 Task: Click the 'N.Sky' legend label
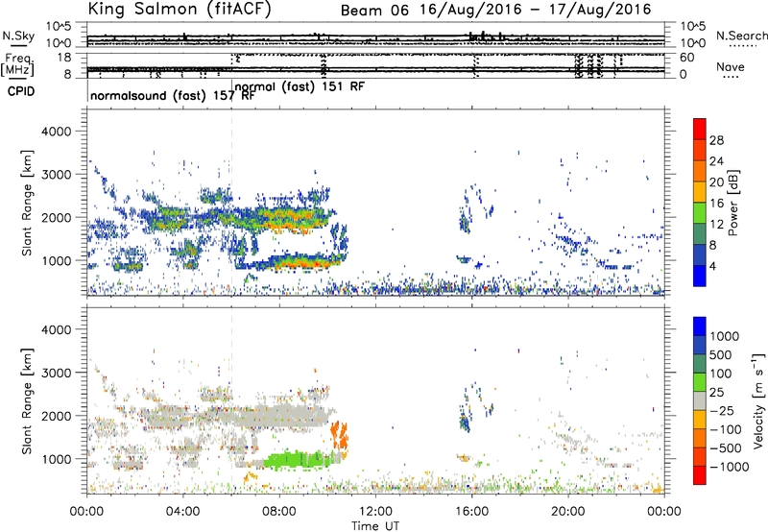(x=18, y=36)
